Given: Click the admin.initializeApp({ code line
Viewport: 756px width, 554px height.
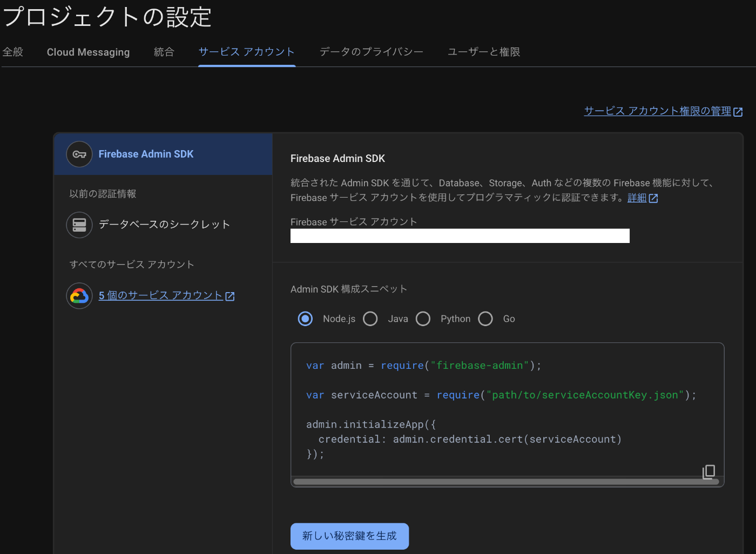Looking at the screenshot, I should click(371, 425).
